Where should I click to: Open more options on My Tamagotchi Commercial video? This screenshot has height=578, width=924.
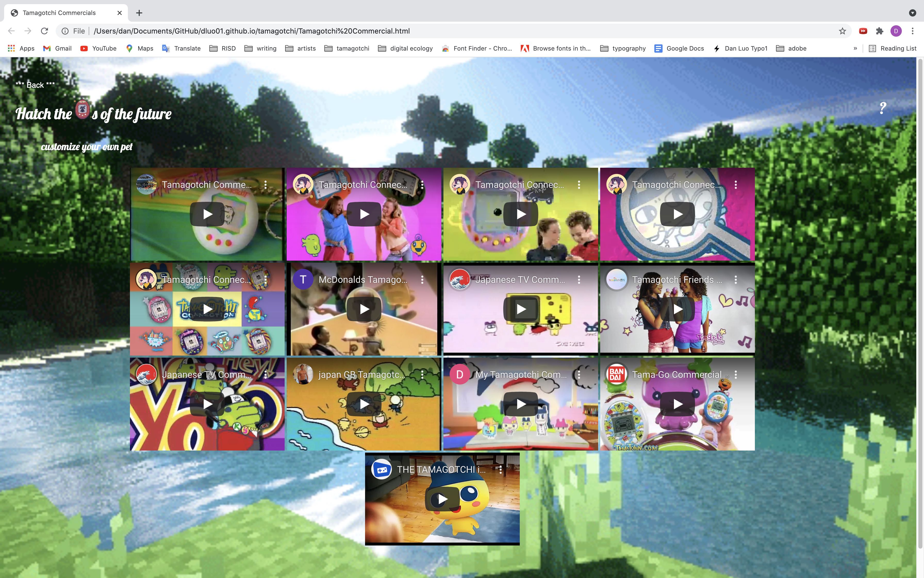pyautogui.click(x=579, y=375)
